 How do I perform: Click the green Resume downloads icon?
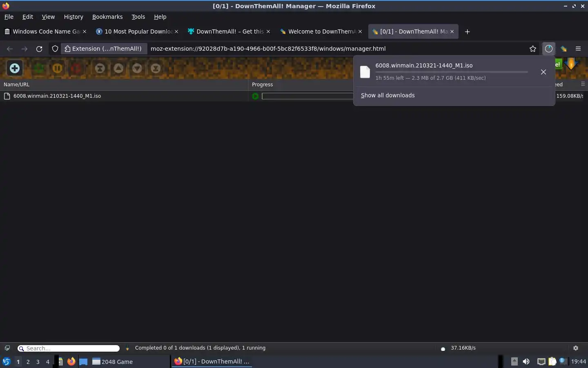pyautogui.click(x=39, y=68)
